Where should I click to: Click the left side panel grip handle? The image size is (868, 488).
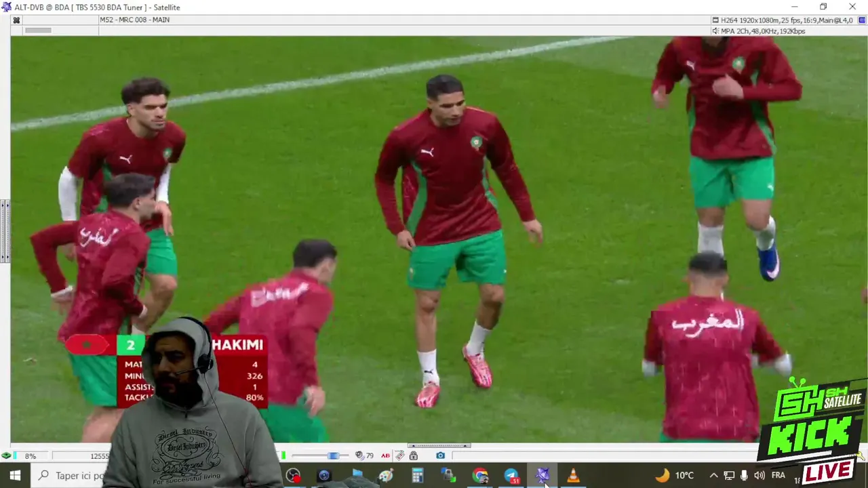(x=4, y=231)
